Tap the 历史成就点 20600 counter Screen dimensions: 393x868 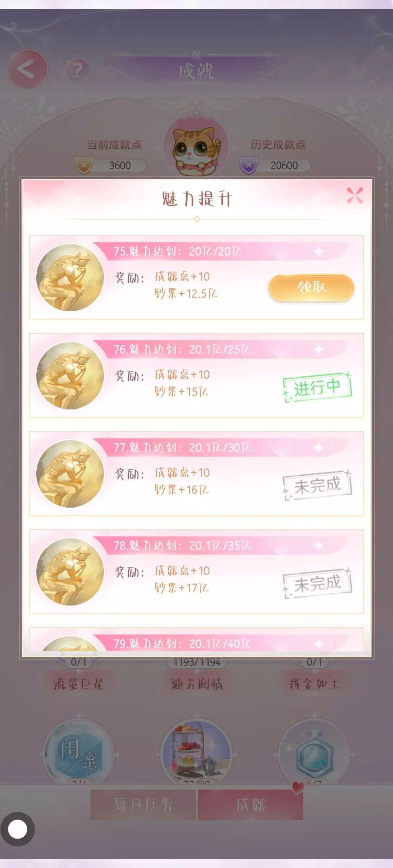[275, 165]
